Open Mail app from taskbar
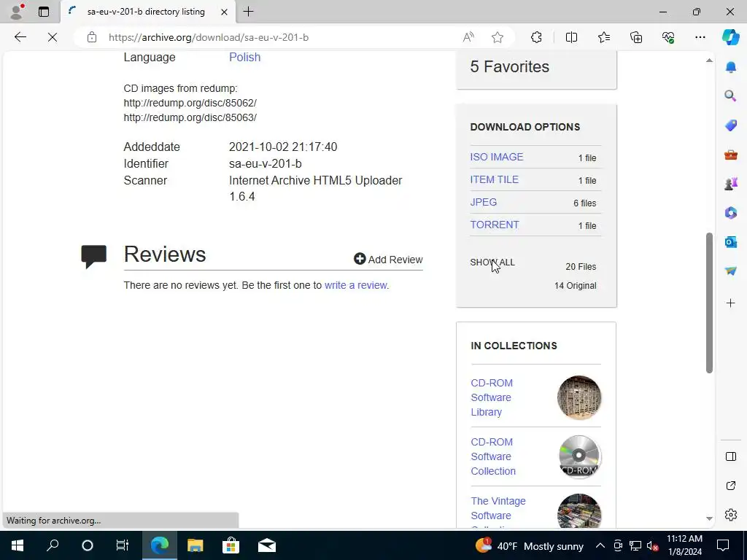The height and width of the screenshot is (560, 747). (267, 545)
